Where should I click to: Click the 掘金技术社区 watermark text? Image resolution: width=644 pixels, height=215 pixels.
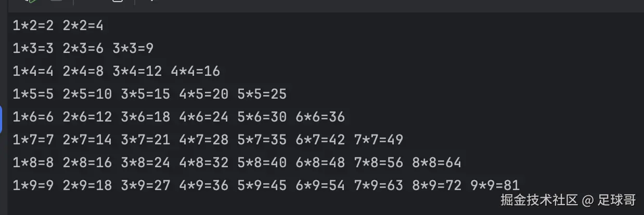(539, 200)
